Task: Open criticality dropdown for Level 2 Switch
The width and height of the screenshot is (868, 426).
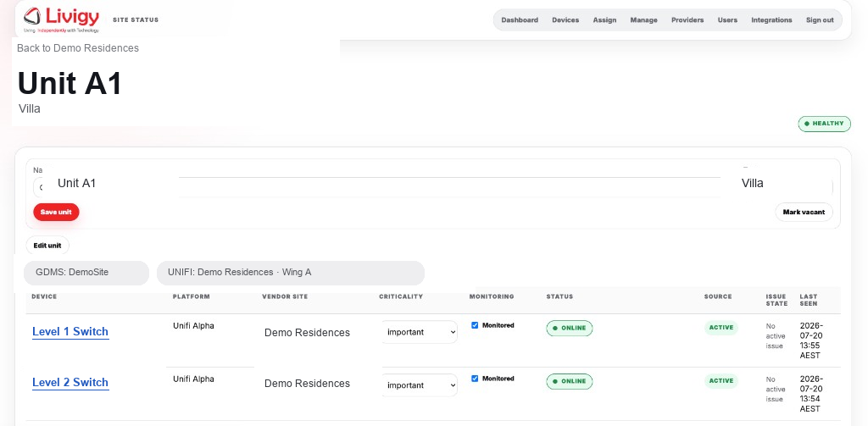Action: click(x=420, y=385)
